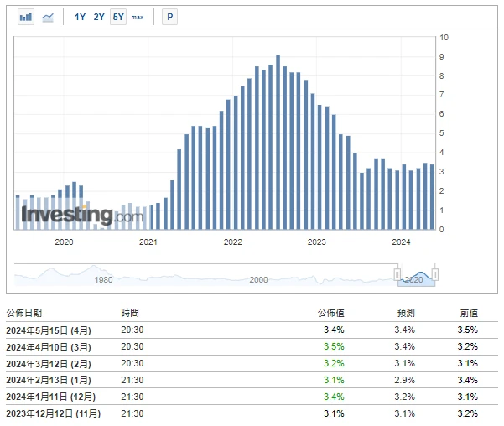Viewport: 504px width, 426px height.
Task: Click the 公佈日期 column header
Action: 24,313
